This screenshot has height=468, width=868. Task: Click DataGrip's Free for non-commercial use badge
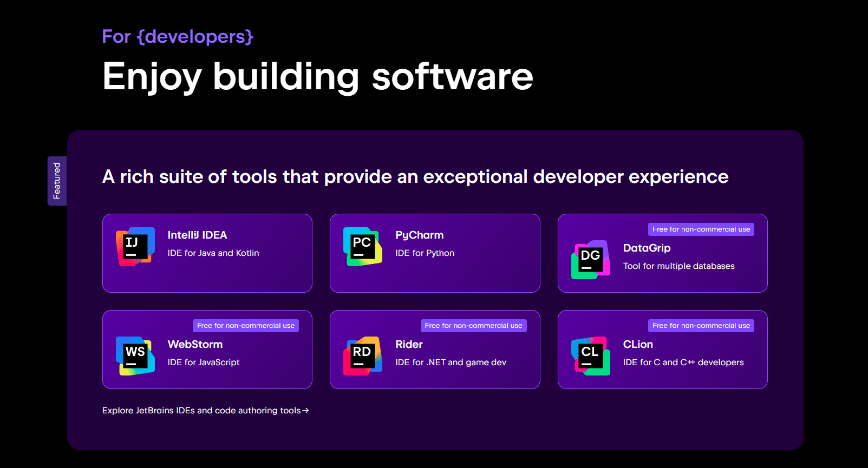[701, 229]
